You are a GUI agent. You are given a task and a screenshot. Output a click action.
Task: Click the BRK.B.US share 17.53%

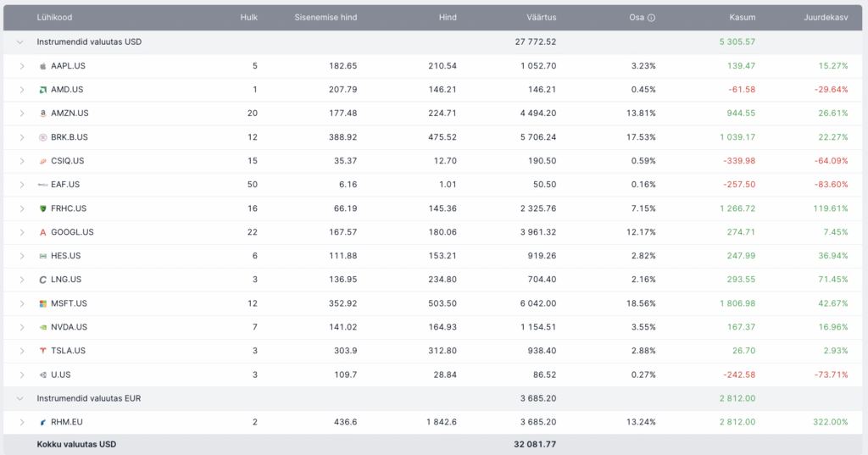pyautogui.click(x=641, y=137)
